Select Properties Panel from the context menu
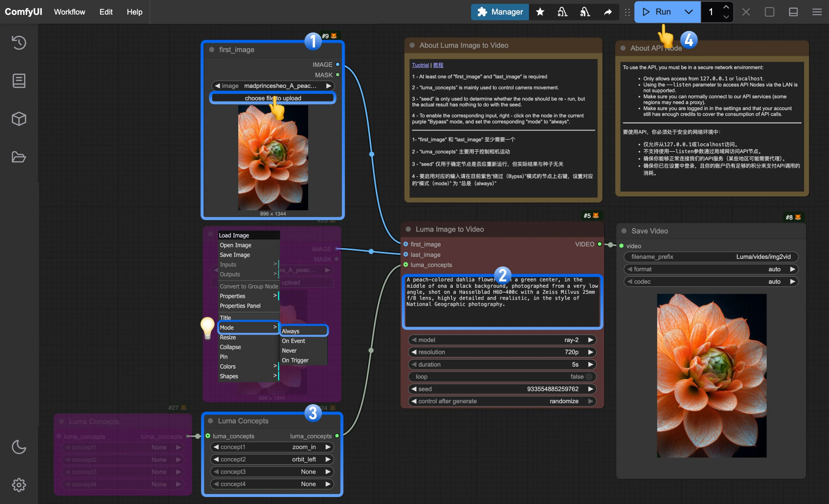This screenshot has height=504, width=829. (x=240, y=306)
